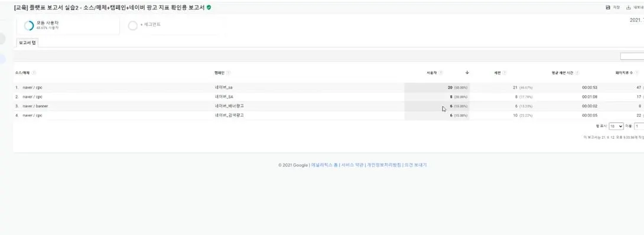Click naver / banner in row 3
644x235 pixels.
[x=35, y=106]
